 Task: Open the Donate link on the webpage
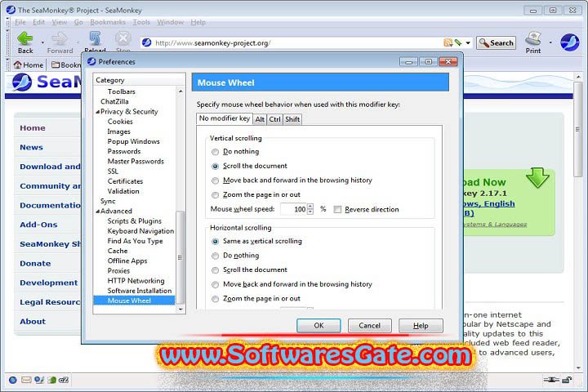pos(35,263)
